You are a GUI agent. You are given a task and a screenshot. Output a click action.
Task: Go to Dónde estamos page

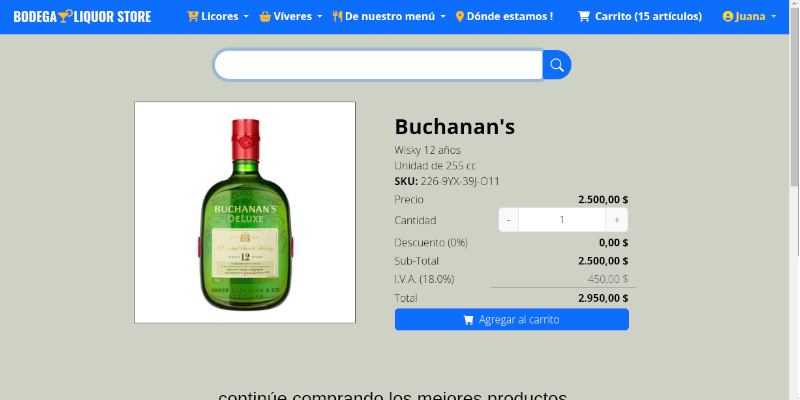(x=510, y=17)
